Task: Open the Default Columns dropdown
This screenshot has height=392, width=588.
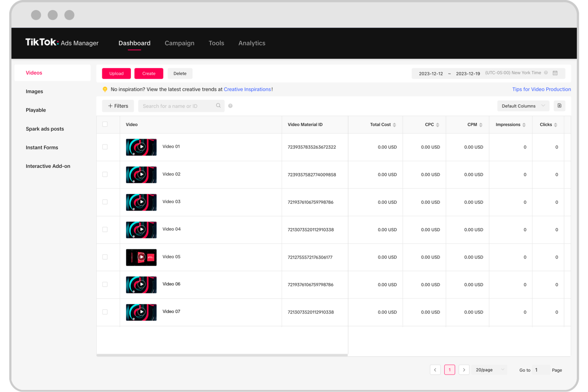Action: [x=523, y=106]
